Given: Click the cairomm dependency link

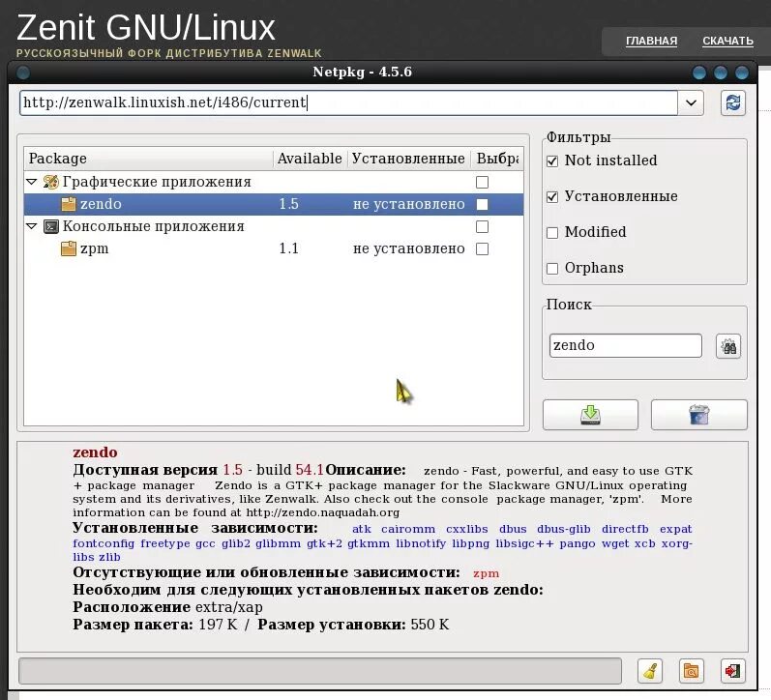Looking at the screenshot, I should [x=408, y=530].
